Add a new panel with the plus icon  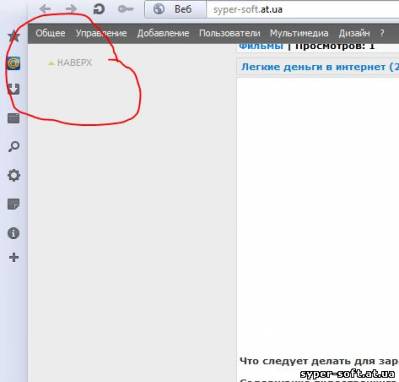click(14, 257)
